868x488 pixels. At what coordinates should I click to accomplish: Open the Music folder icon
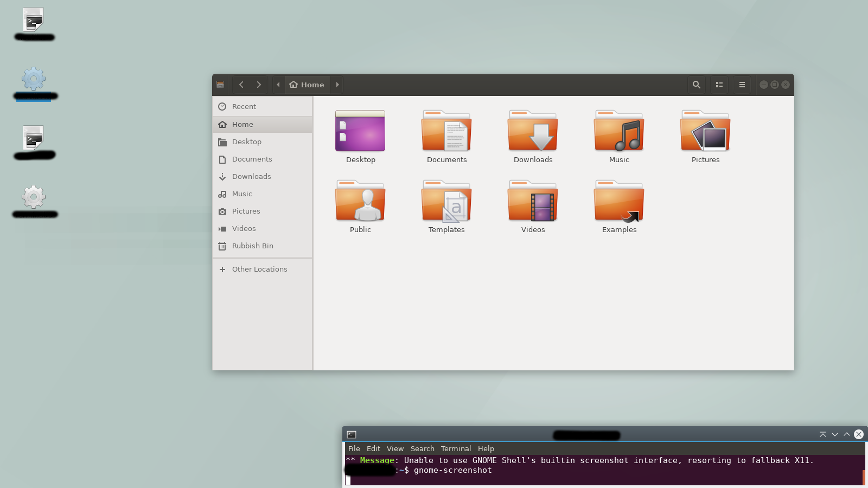point(619,131)
